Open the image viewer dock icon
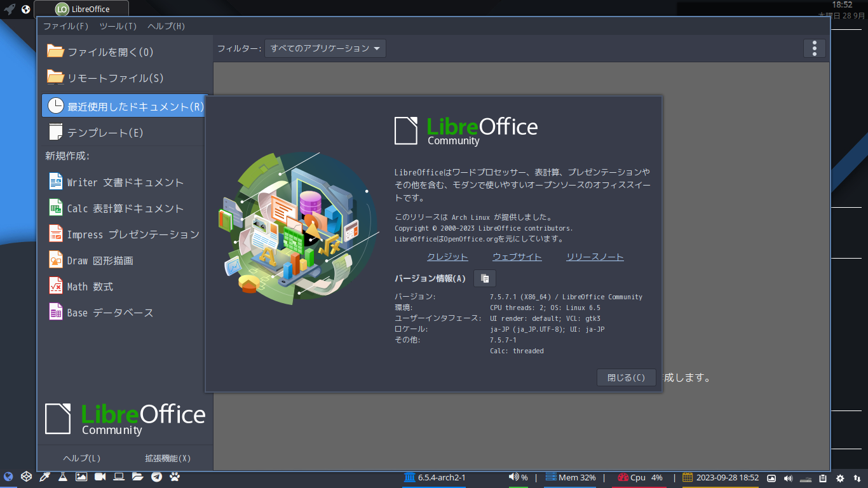Screen dimensions: 868x488 tap(81, 477)
